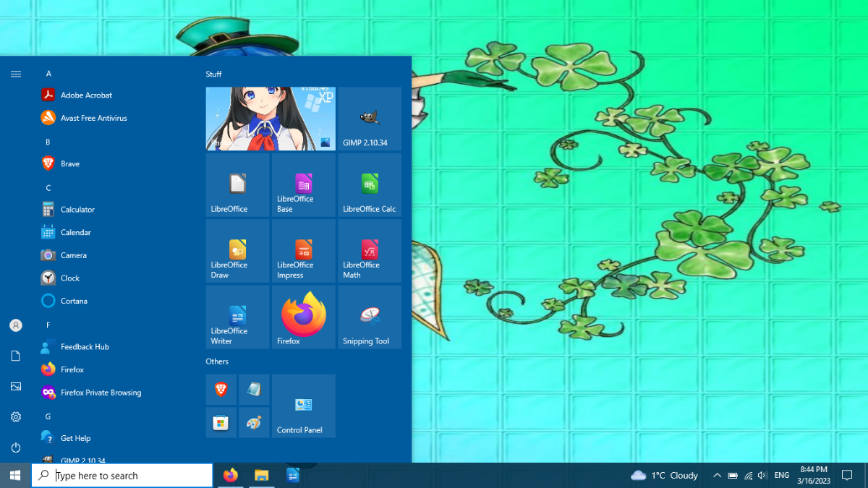Open the Control Panel tile
The image size is (868, 488).
tap(304, 406)
